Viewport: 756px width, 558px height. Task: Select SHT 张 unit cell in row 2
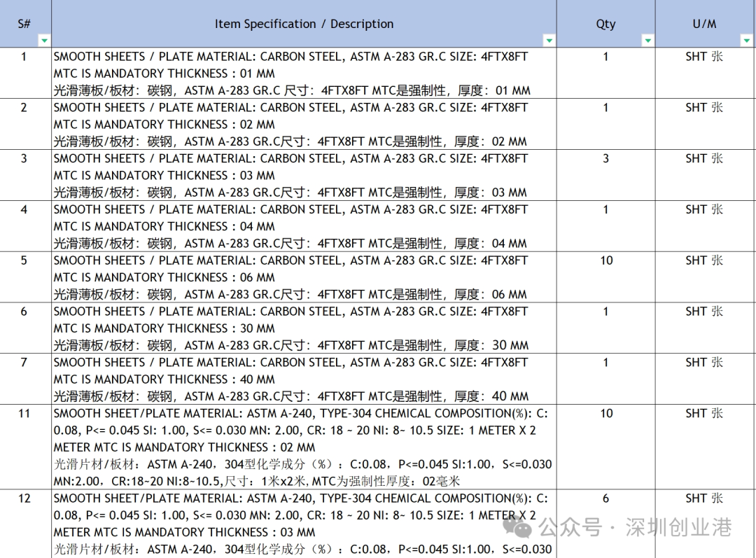pyautogui.click(x=704, y=124)
